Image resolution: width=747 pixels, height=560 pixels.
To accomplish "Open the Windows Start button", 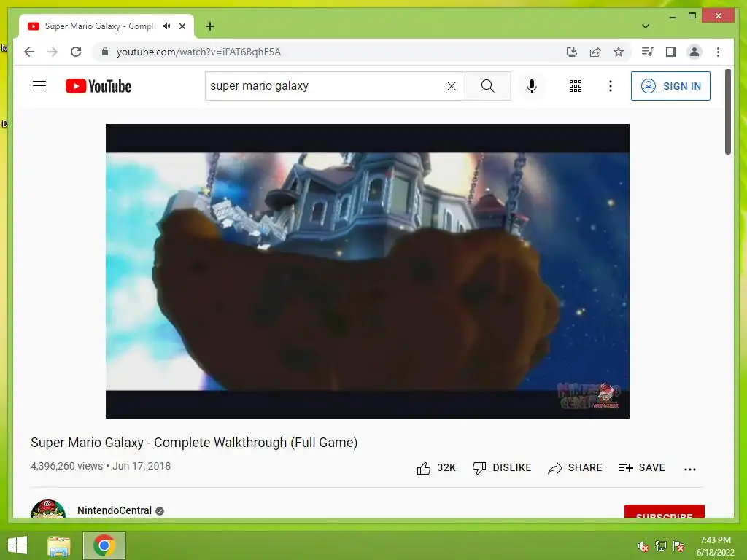I will (x=18, y=545).
